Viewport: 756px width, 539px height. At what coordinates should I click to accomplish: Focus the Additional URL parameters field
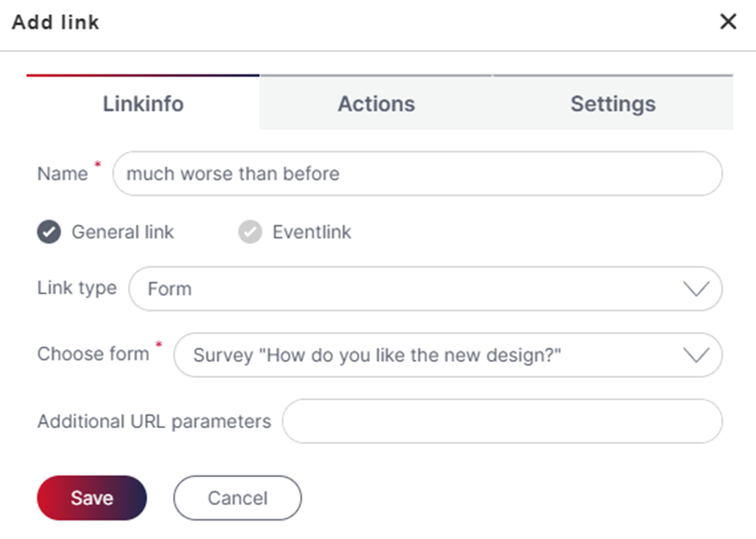coord(503,421)
